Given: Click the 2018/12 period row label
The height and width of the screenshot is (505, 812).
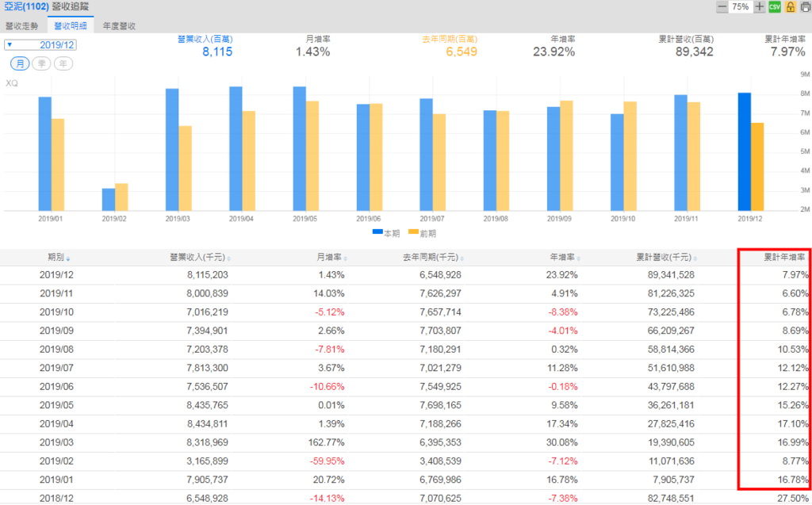Looking at the screenshot, I should click(x=57, y=499).
